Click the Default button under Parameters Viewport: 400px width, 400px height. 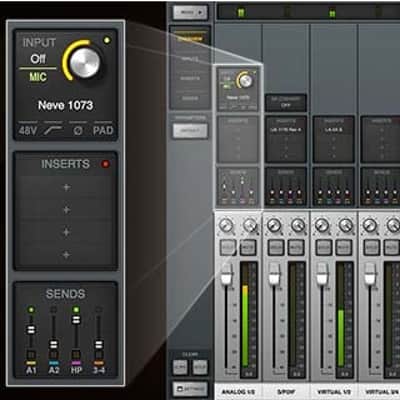190,131
